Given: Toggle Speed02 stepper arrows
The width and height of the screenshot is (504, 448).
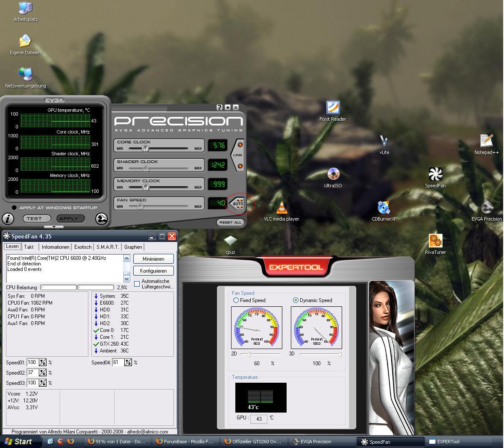Looking at the screenshot, I should point(43,372).
